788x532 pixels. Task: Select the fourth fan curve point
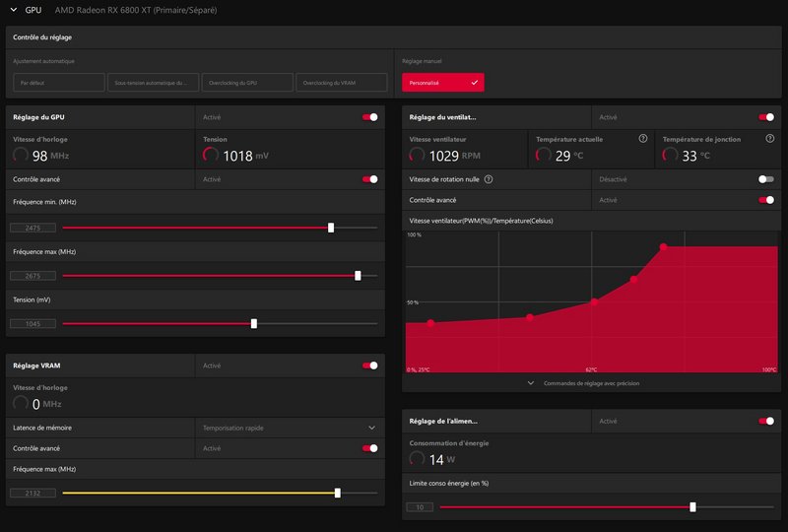tap(633, 279)
